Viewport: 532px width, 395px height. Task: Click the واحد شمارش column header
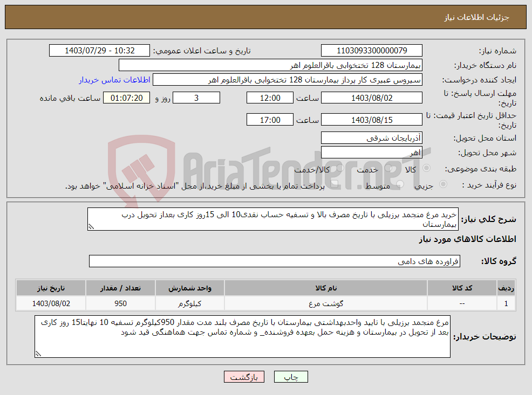point(190,288)
